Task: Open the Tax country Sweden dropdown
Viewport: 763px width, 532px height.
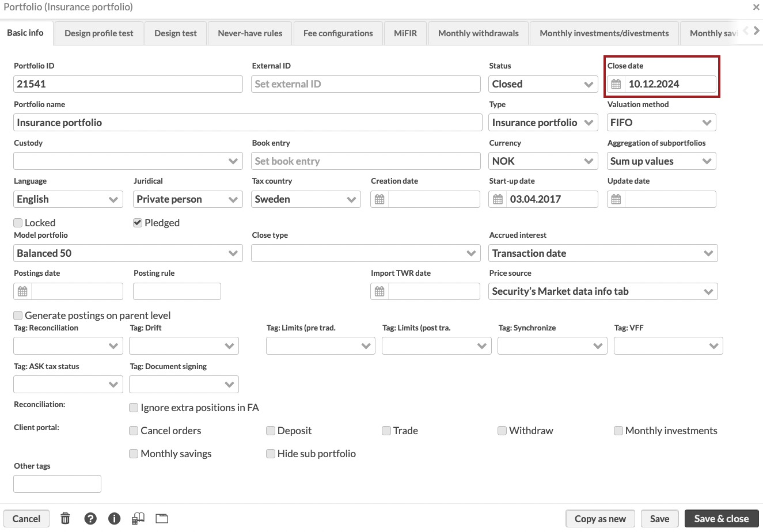Action: (x=306, y=199)
